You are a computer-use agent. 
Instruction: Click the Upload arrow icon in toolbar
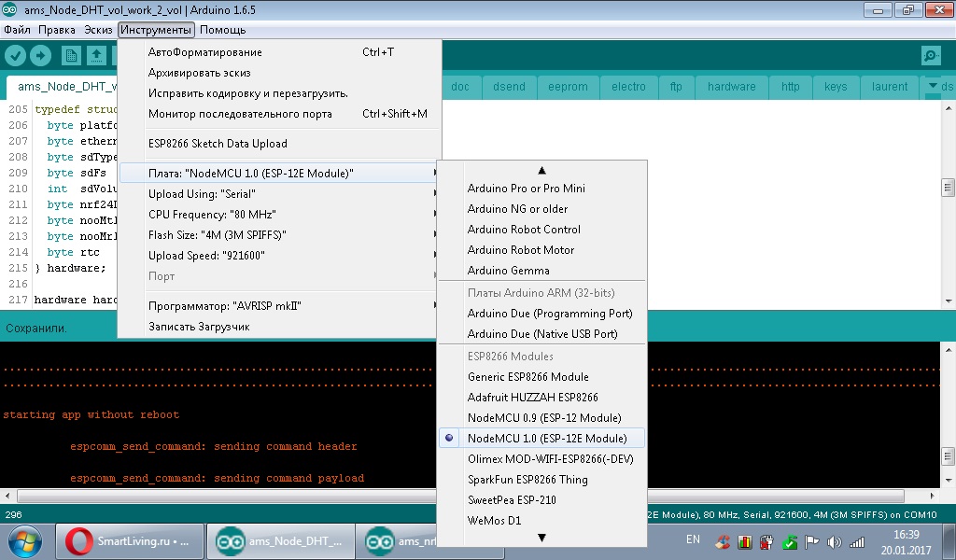[40, 56]
